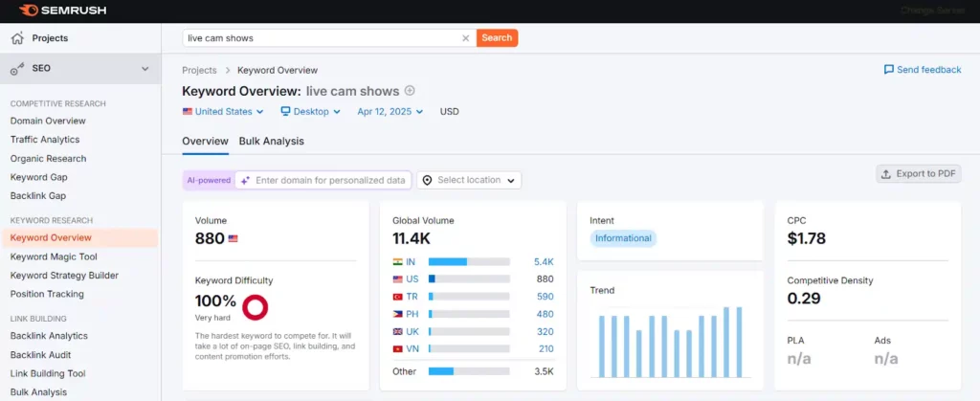Click the Export to PDF button
The width and height of the screenshot is (980, 401).
tap(918, 174)
